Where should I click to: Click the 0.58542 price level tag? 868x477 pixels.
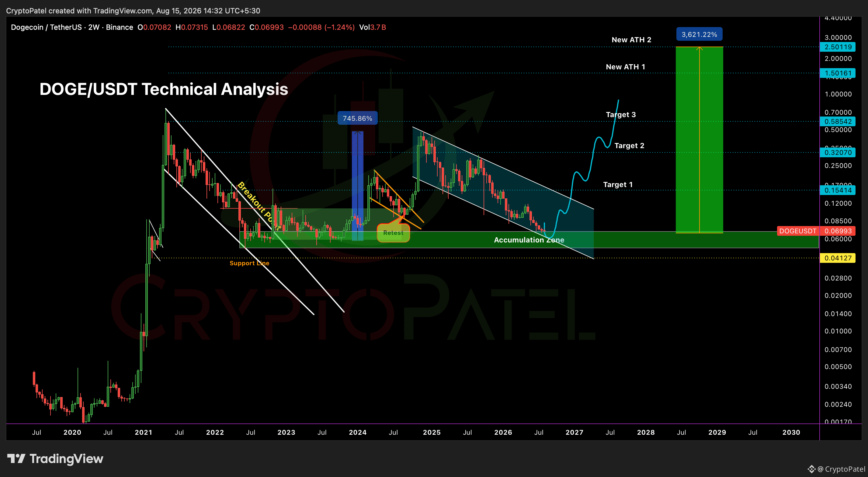pos(838,121)
